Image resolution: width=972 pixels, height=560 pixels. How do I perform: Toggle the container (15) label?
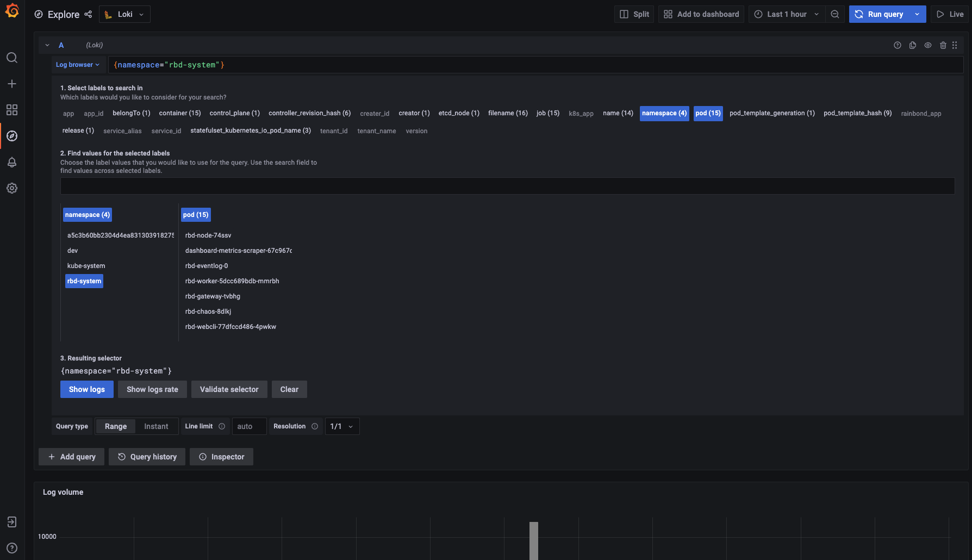coord(180,113)
